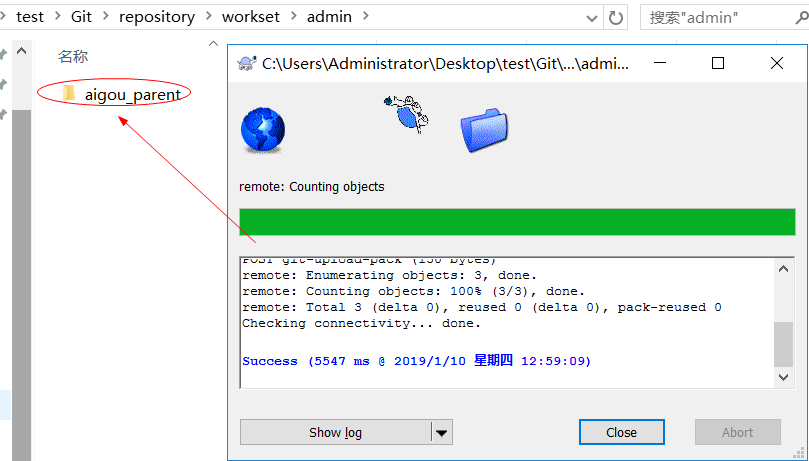Click the Success log line

point(416,361)
